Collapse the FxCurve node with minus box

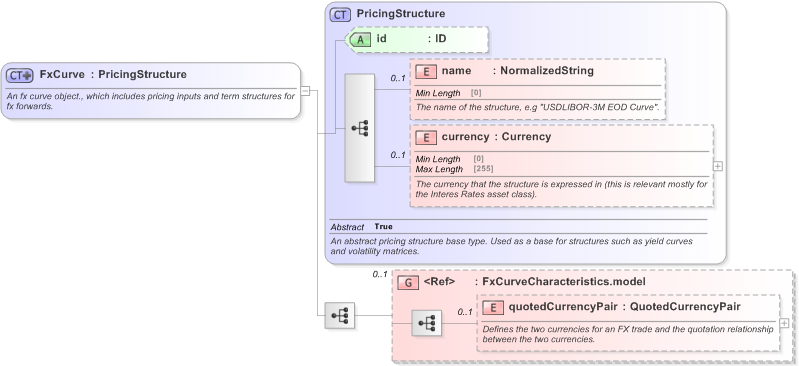point(305,91)
